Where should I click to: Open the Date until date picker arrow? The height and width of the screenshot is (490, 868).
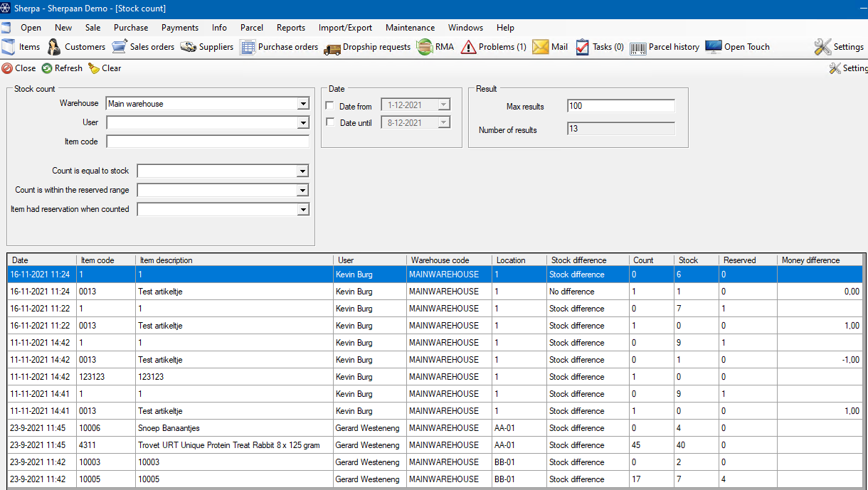[444, 122]
